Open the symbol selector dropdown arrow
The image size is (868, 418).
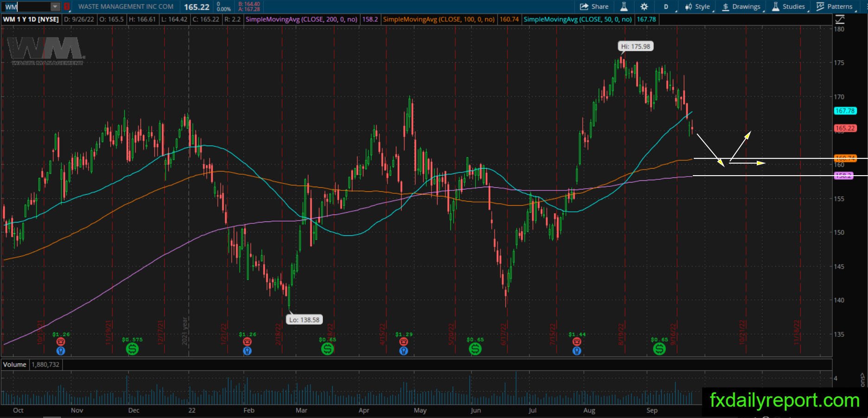click(55, 6)
